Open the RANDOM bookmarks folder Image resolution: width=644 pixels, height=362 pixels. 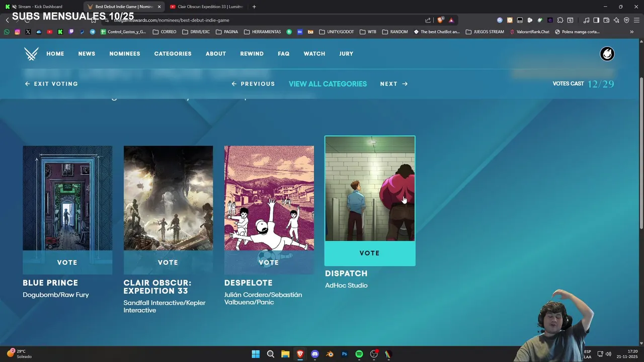[395, 32]
